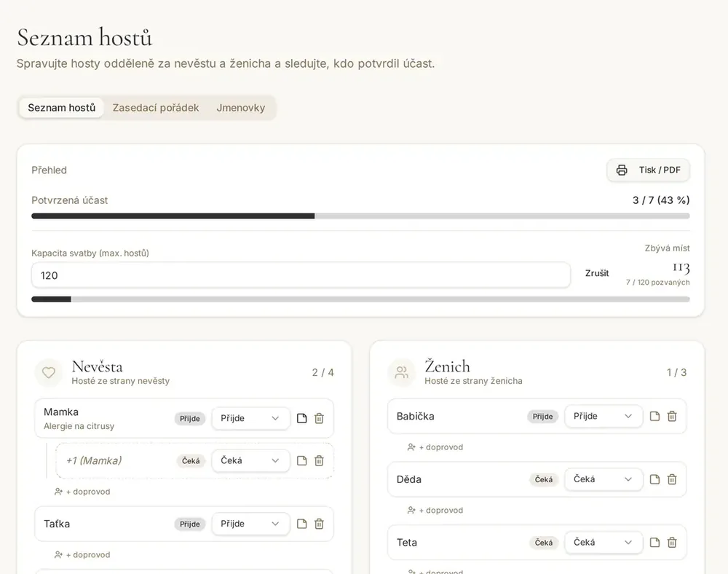Open the note icon for Babička
The width and height of the screenshot is (728, 574).
coord(654,416)
